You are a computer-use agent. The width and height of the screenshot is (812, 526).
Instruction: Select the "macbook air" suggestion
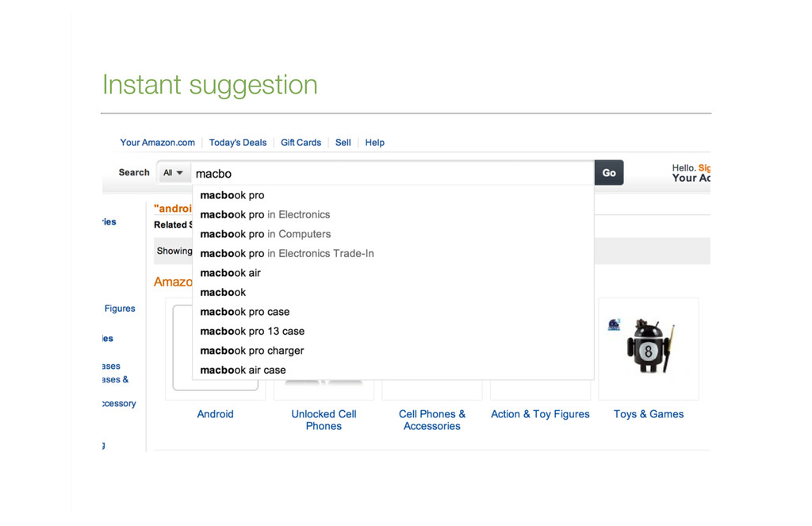click(x=393, y=273)
